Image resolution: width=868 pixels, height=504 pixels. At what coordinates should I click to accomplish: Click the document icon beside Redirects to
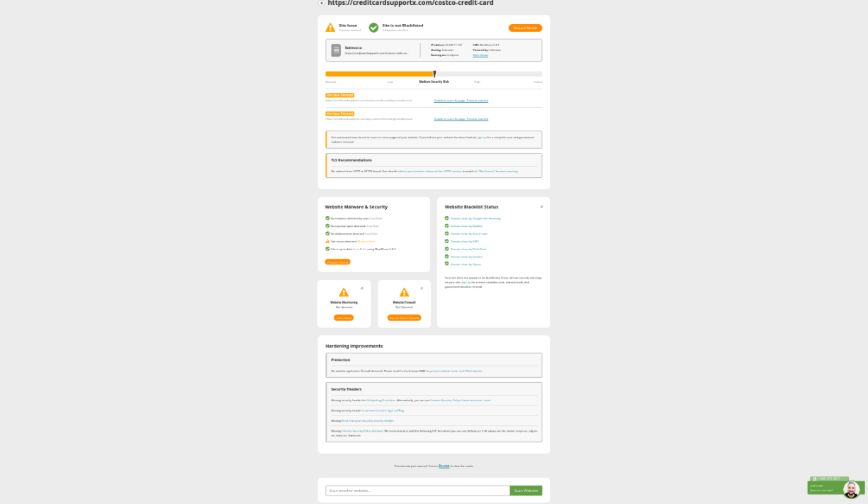(336, 50)
